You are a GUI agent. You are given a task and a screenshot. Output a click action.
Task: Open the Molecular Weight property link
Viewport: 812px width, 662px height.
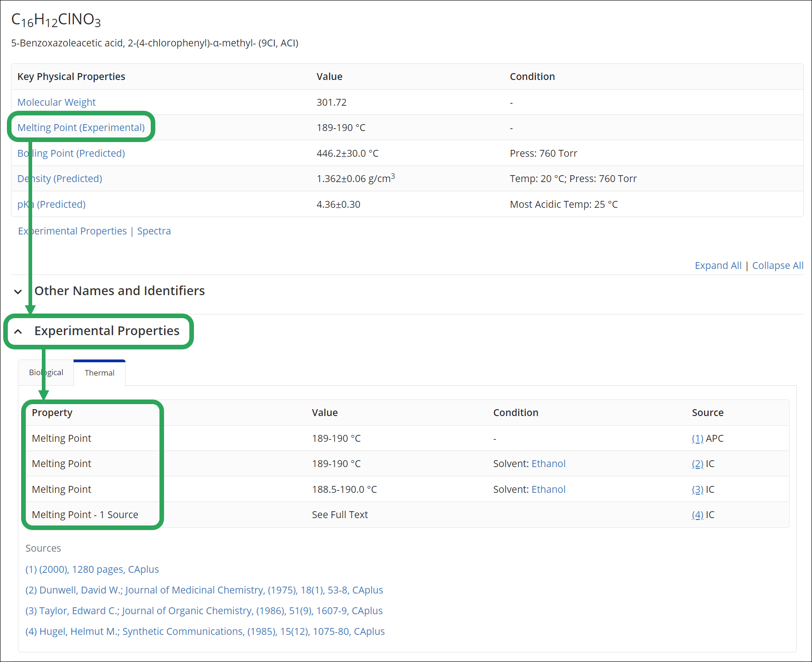click(57, 102)
